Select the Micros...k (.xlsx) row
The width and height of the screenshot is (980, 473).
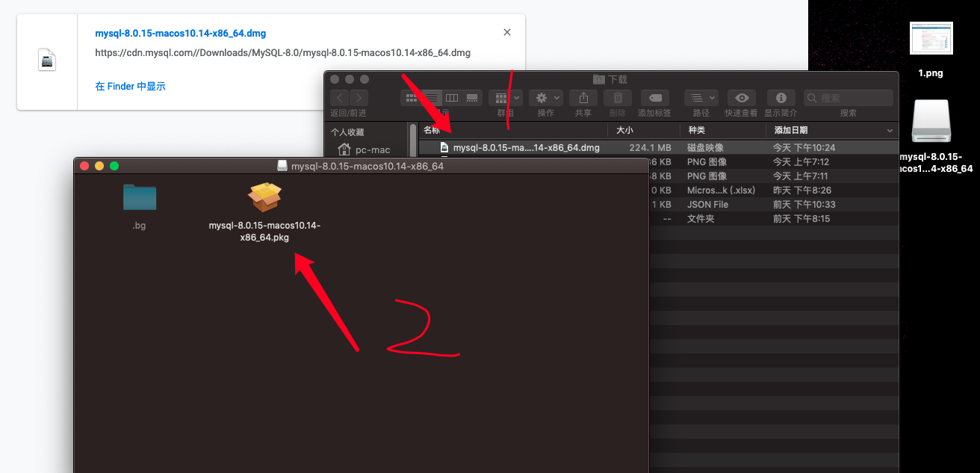point(773,191)
